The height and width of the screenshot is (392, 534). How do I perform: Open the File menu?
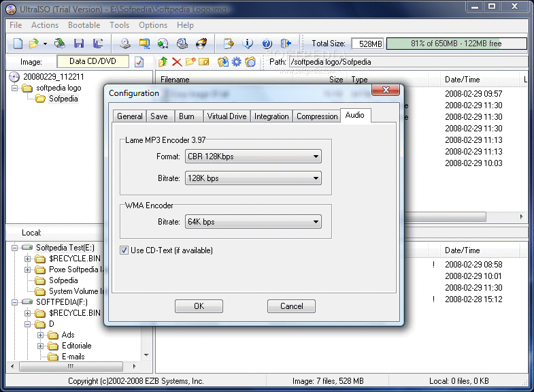(x=16, y=25)
